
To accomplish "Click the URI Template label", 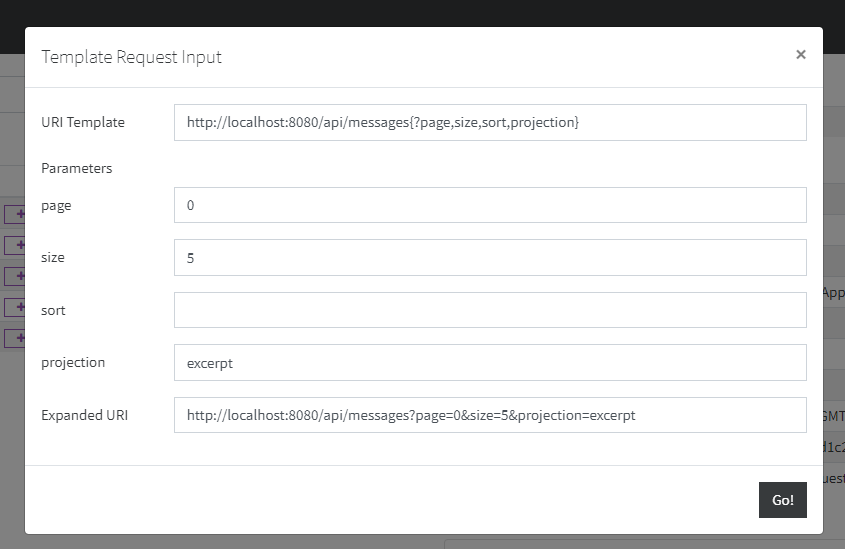I will 83,122.
